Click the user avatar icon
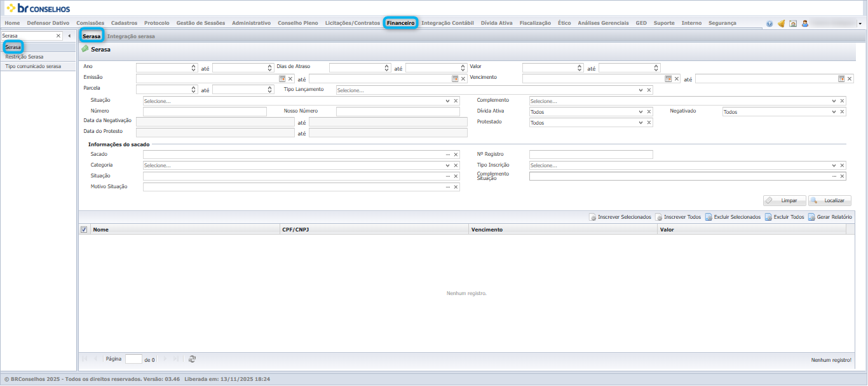The width and height of the screenshot is (868, 386). coord(805,24)
